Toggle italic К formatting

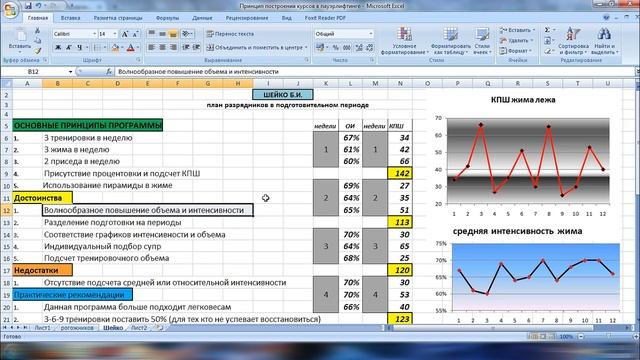click(69, 48)
